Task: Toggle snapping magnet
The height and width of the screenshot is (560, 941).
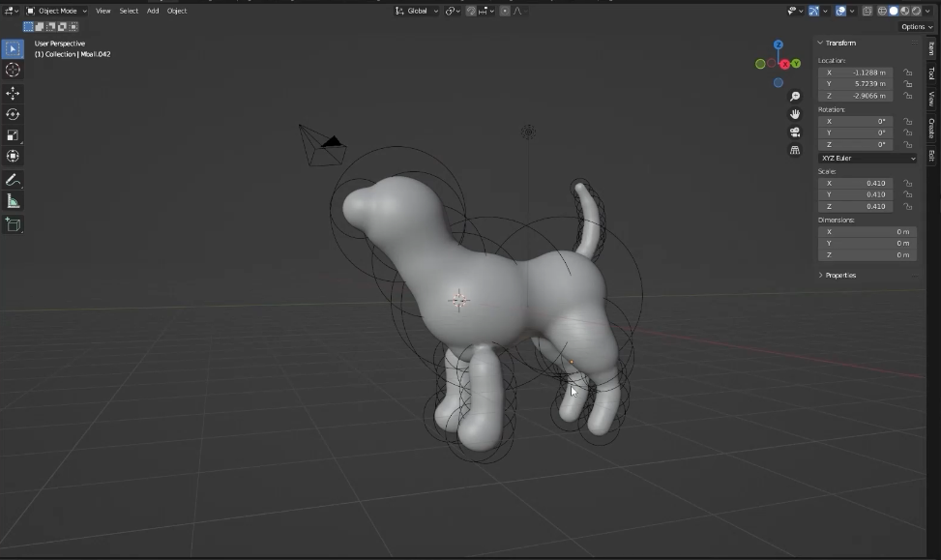Action: (x=471, y=11)
